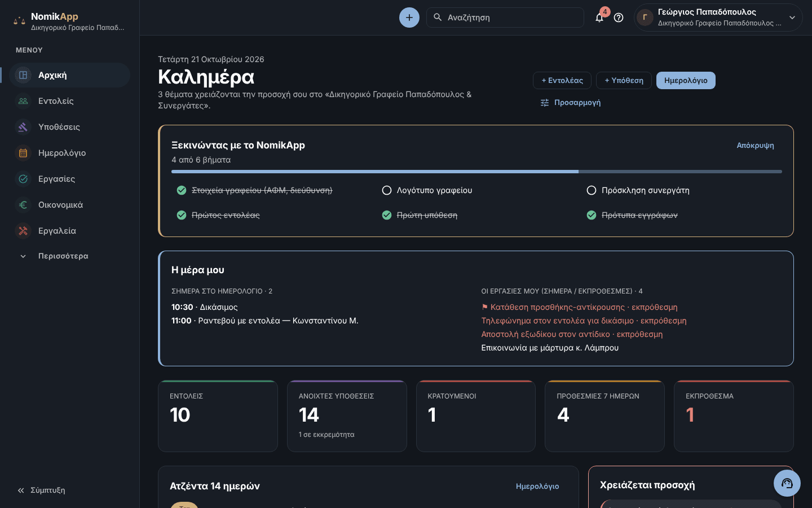Open the Προθεσμίες 7 ημερών card
This screenshot has height=508, width=812.
[x=604, y=416]
